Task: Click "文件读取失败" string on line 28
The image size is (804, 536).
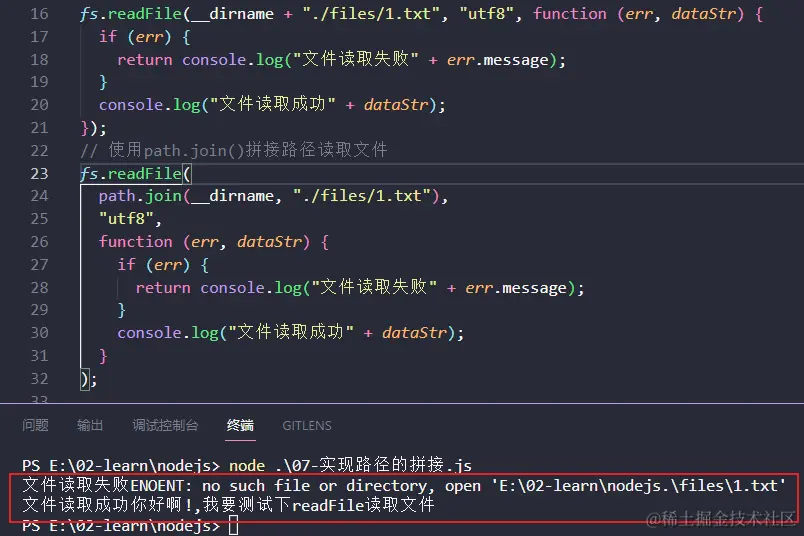Action: click(x=374, y=287)
